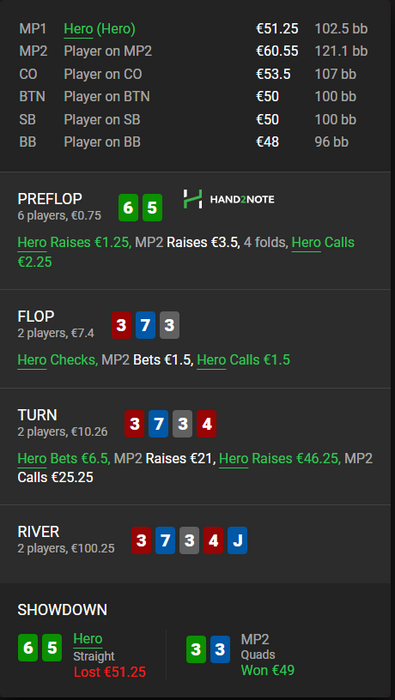Click the Lost €51.25 result text

click(110, 672)
